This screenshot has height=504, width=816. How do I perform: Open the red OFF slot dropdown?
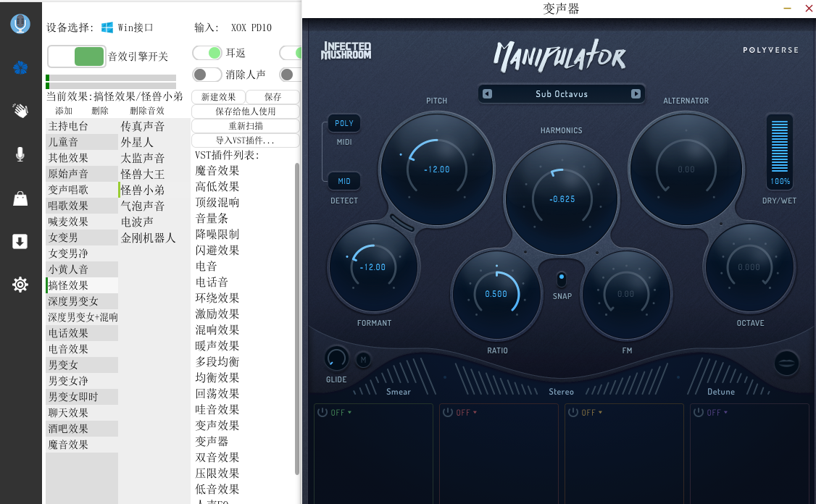click(x=467, y=413)
